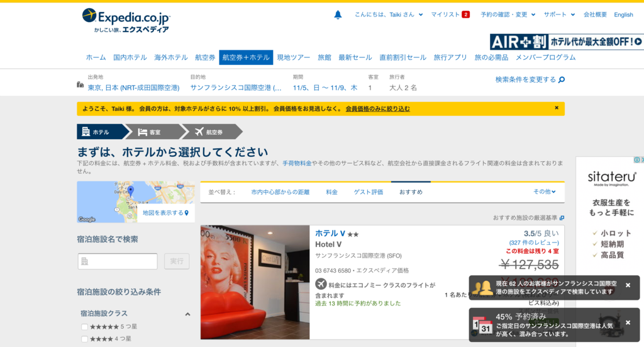Click 地図を表示する link
The width and height of the screenshot is (644, 347).
[163, 213]
